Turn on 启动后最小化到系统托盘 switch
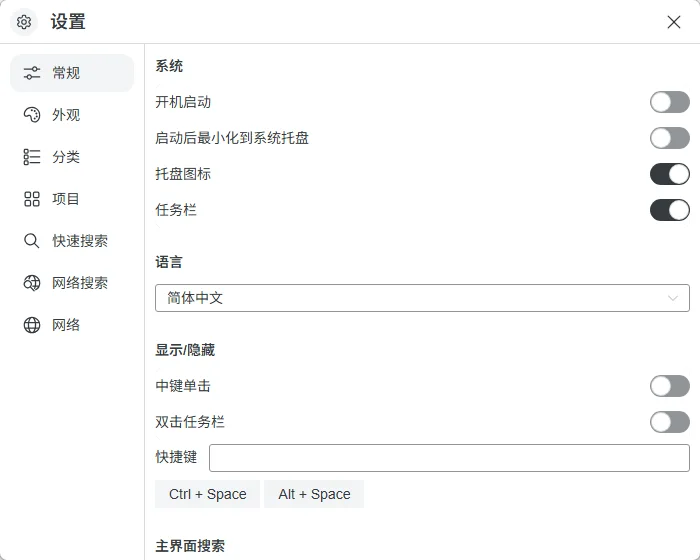 (x=670, y=138)
